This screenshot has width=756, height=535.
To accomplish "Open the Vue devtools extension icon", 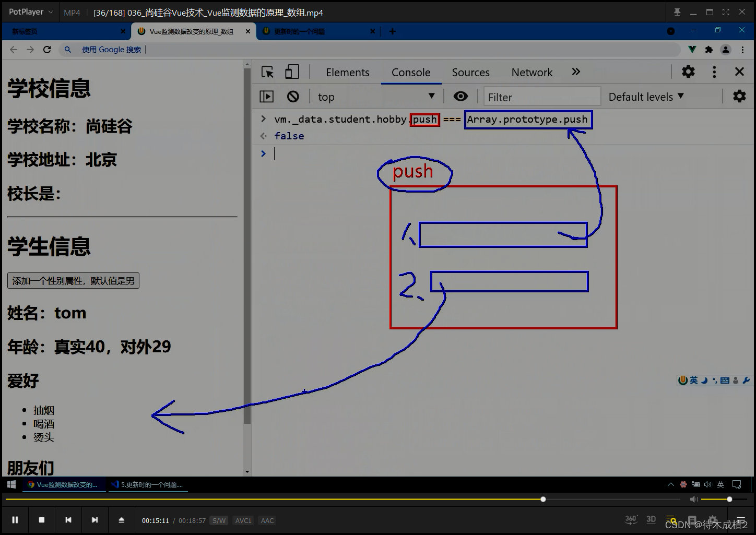I will click(692, 50).
